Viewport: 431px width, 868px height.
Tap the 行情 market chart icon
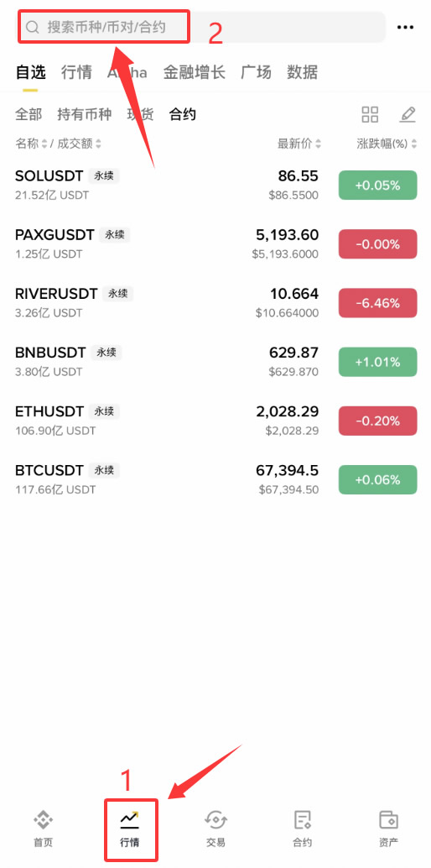tap(129, 820)
